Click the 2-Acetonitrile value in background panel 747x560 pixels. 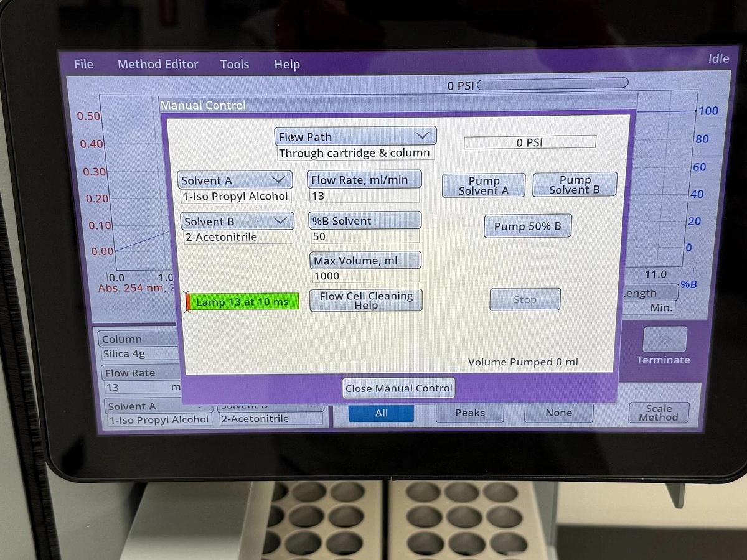271,419
